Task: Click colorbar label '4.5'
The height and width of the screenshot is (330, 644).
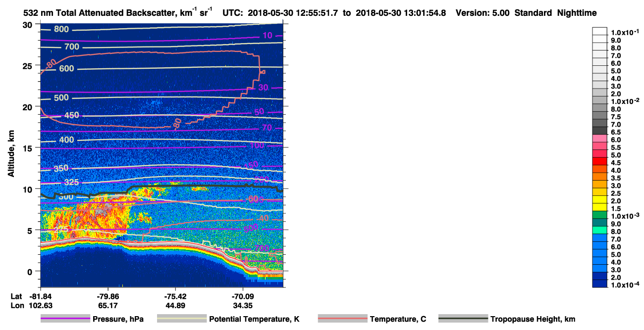Action: click(617, 163)
